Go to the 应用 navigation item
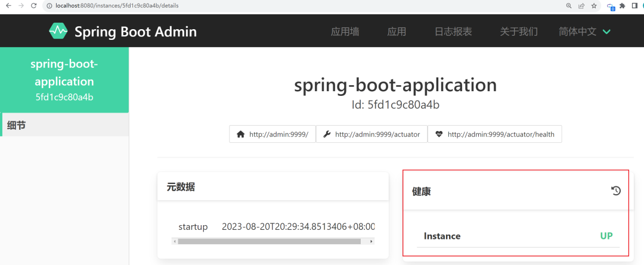 point(397,32)
